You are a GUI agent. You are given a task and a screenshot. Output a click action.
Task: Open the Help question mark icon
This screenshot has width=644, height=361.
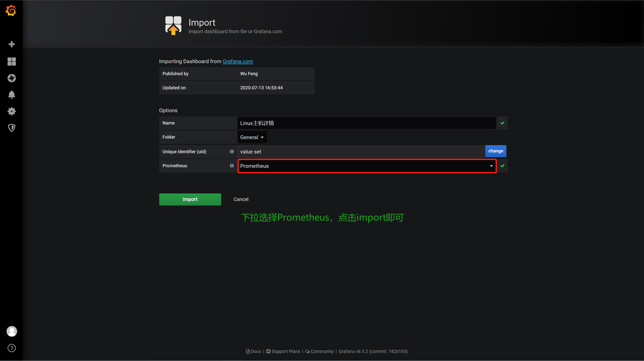(x=12, y=348)
